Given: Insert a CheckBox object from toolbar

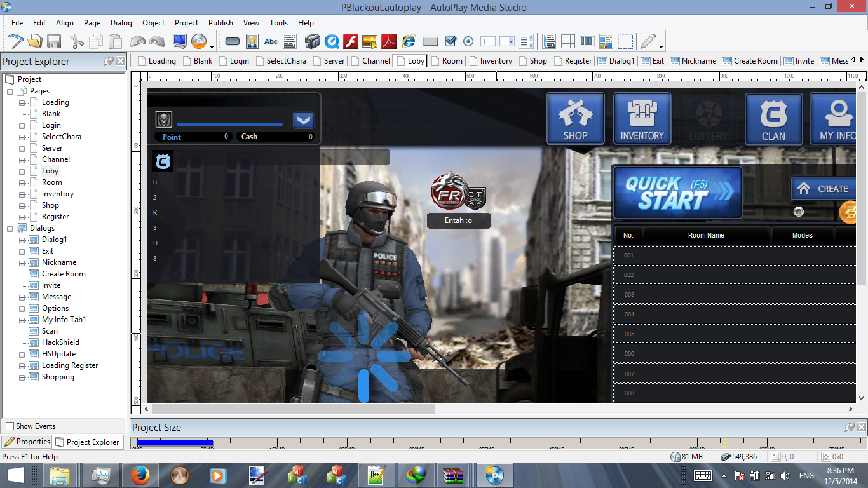Looking at the screenshot, I should (x=450, y=42).
